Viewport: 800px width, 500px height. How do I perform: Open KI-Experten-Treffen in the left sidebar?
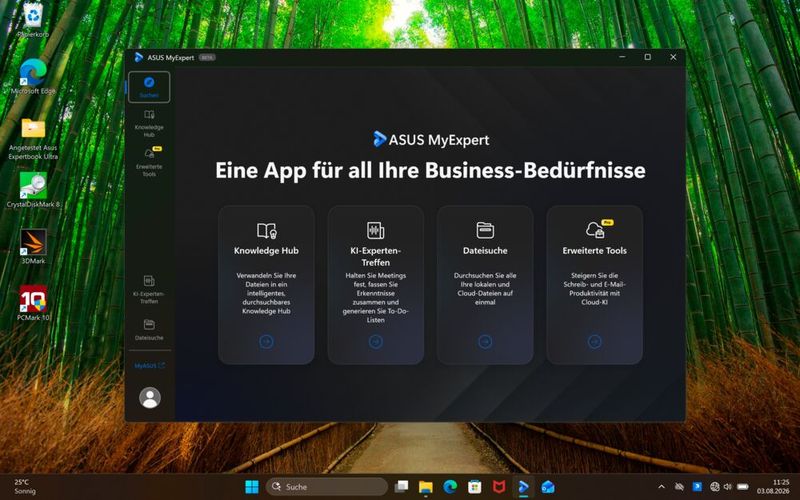[x=149, y=289]
